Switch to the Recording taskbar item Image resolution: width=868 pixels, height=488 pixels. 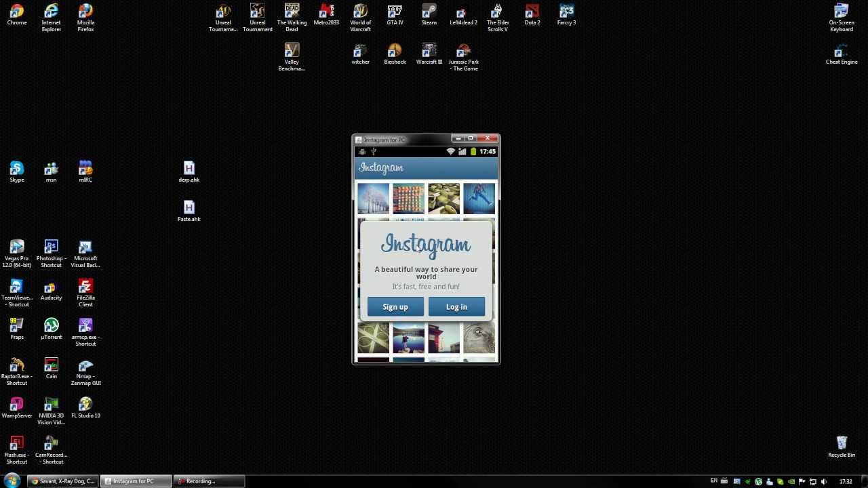click(x=208, y=481)
